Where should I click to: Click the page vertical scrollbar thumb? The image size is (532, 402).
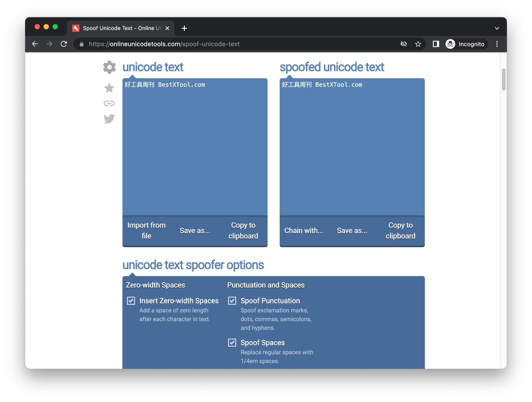click(504, 79)
